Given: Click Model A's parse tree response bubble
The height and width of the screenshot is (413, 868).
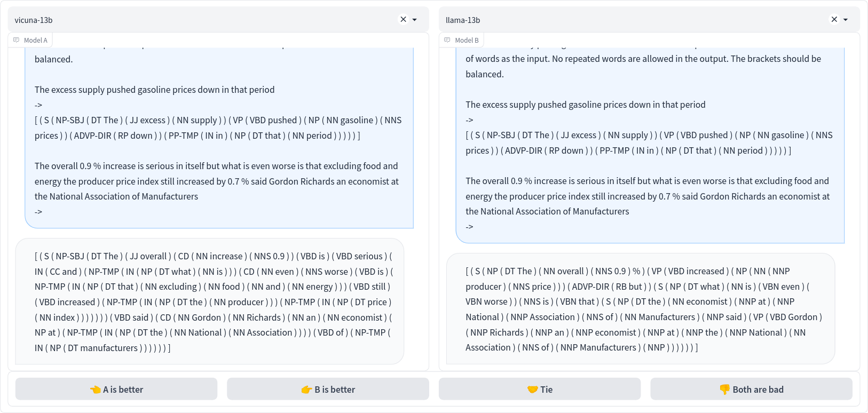Looking at the screenshot, I should coord(210,301).
